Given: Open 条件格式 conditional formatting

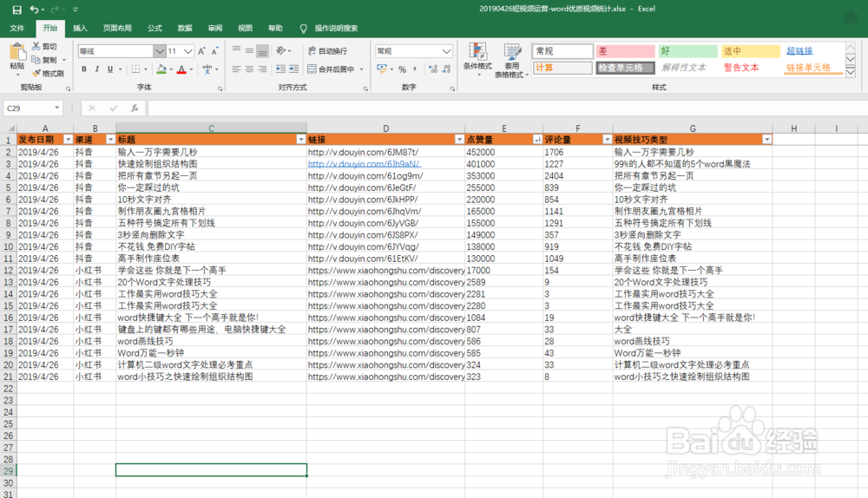Looking at the screenshot, I should point(477,60).
